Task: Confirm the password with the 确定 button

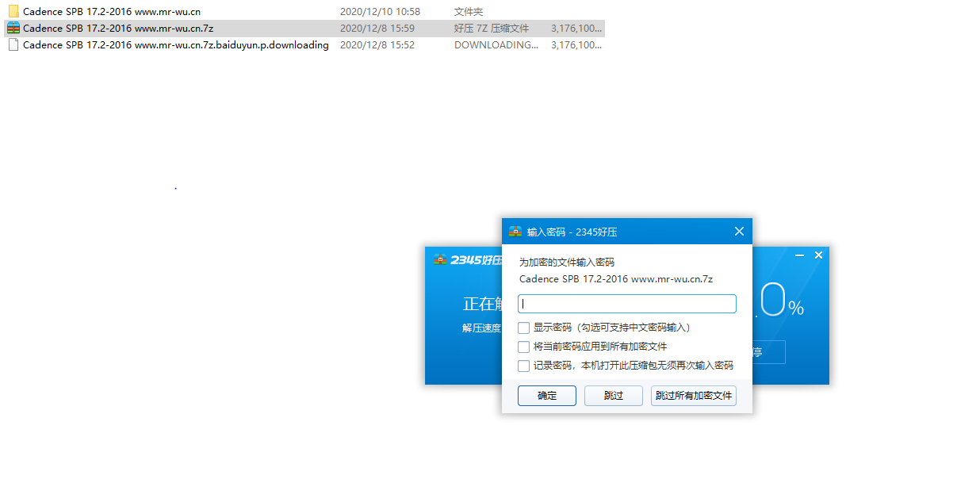Action: [x=547, y=396]
